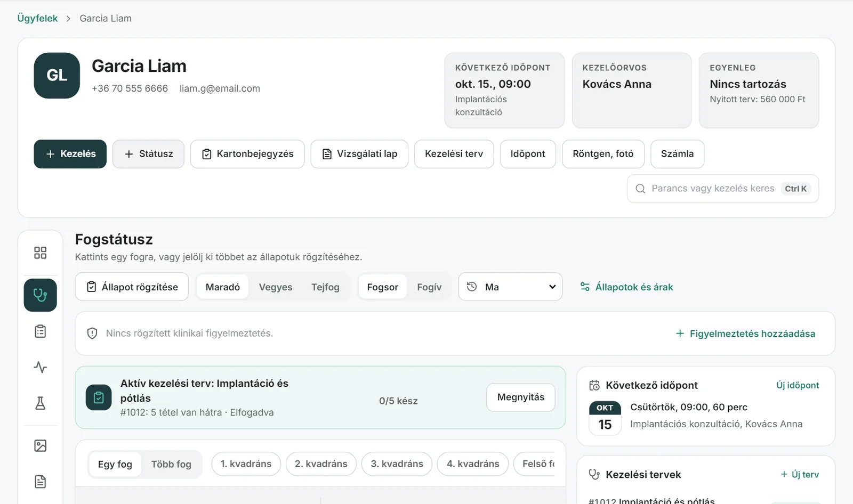Click the OKT 15 date badge
Screen dimensions: 853x504
point(605,418)
